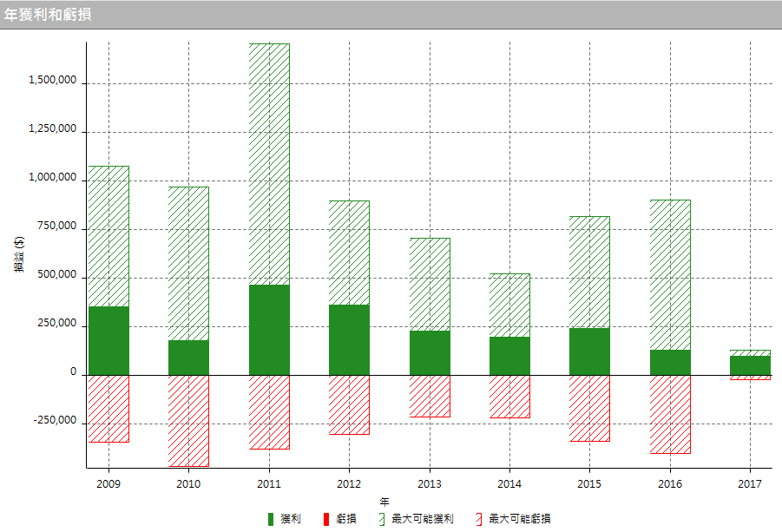Click the hatched red 最大可能虧損 legend swatch
The image size is (782, 532).
coord(479,519)
